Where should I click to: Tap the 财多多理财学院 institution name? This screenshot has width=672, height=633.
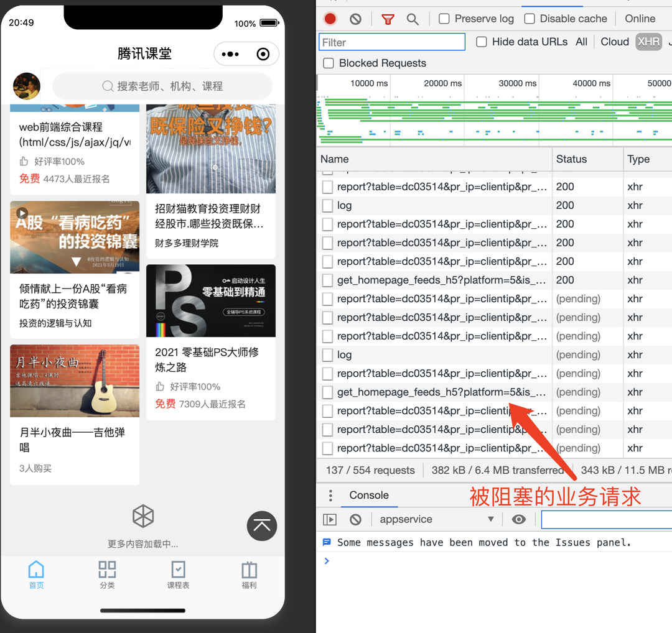coord(187,243)
